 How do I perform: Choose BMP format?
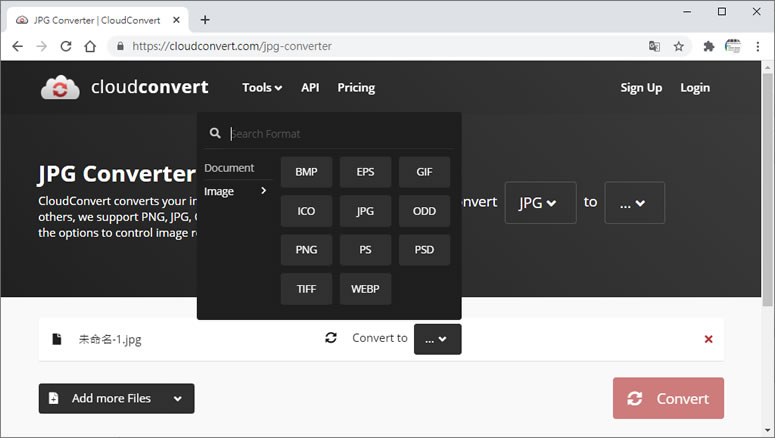[x=306, y=172]
